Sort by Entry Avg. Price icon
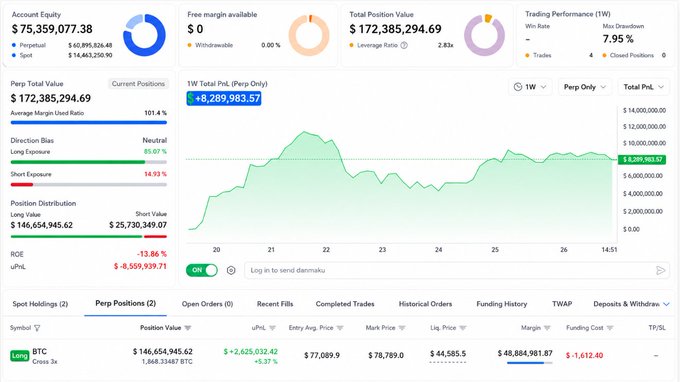This screenshot has height=382, width=680. click(x=340, y=328)
